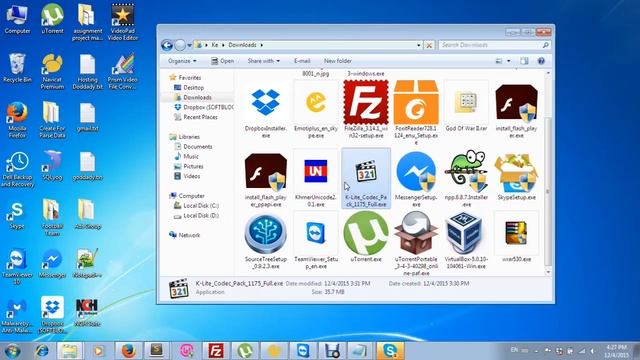
Task: Open the Computer desktop icon
Action: coord(17,19)
